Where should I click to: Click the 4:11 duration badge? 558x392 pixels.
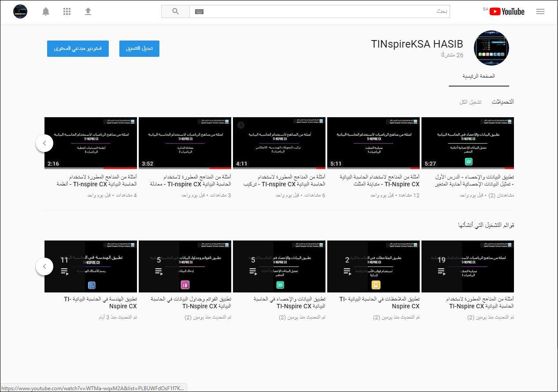pos(241,163)
